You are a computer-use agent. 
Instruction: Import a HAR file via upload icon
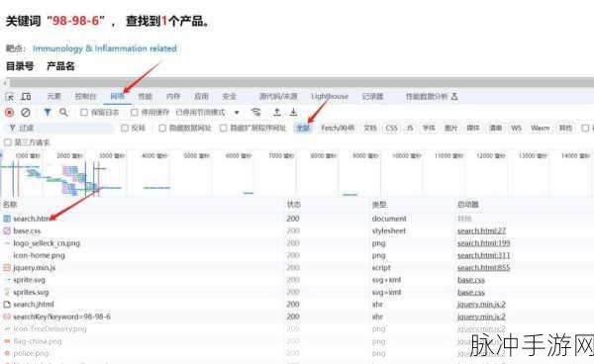pos(277,112)
